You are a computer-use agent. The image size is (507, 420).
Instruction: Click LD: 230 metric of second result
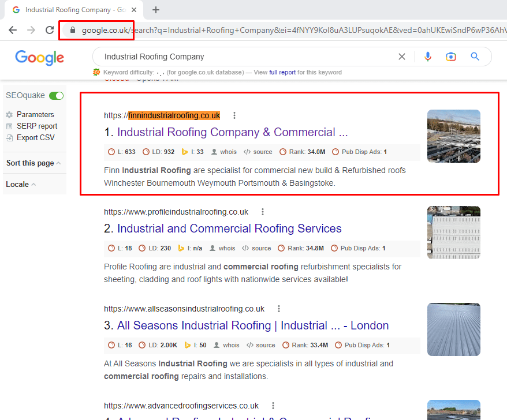[x=155, y=248]
